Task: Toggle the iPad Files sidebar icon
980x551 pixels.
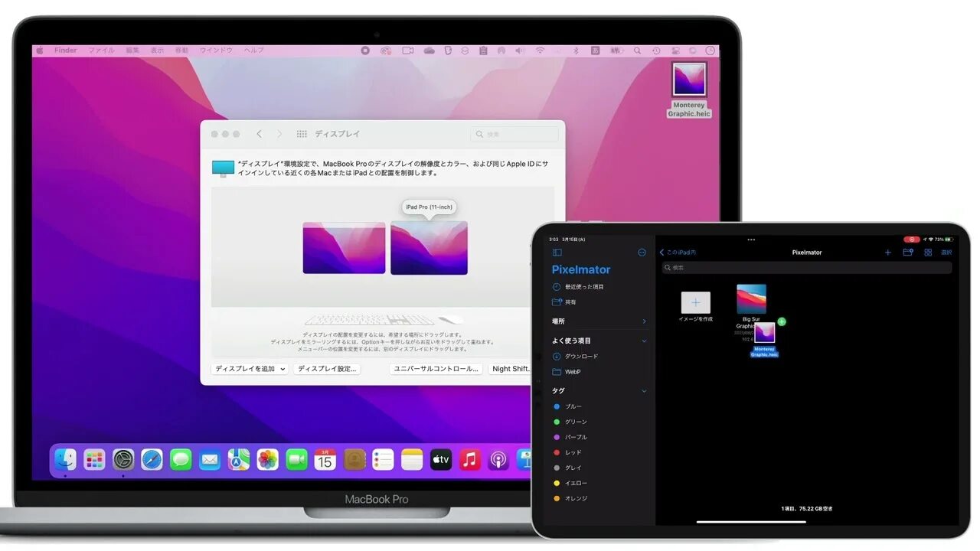Action: click(557, 253)
